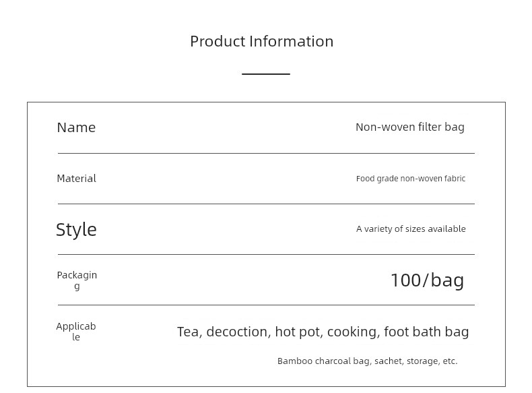Image resolution: width=532 pixels, height=393 pixels.
Task: Click the divider line between Name and Material
Action: [x=265, y=153]
